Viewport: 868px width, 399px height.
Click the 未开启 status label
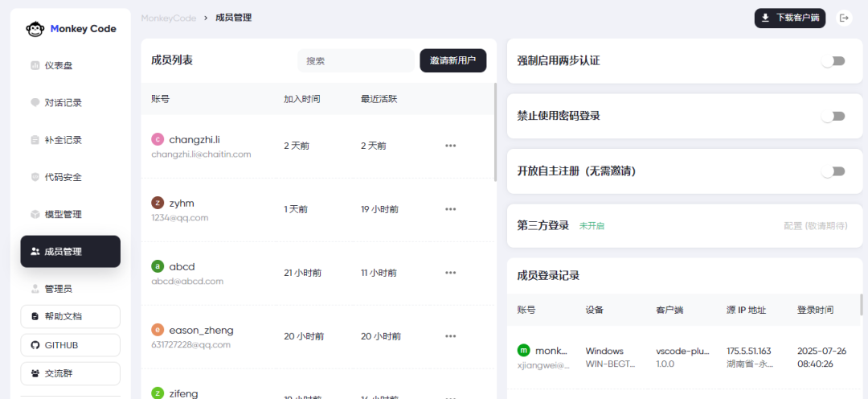(592, 226)
